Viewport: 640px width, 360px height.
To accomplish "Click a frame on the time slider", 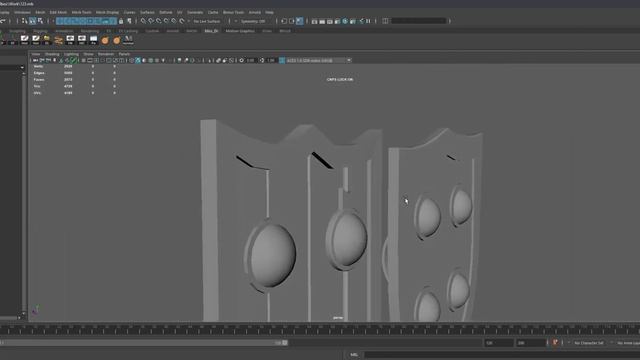I will tap(320, 329).
